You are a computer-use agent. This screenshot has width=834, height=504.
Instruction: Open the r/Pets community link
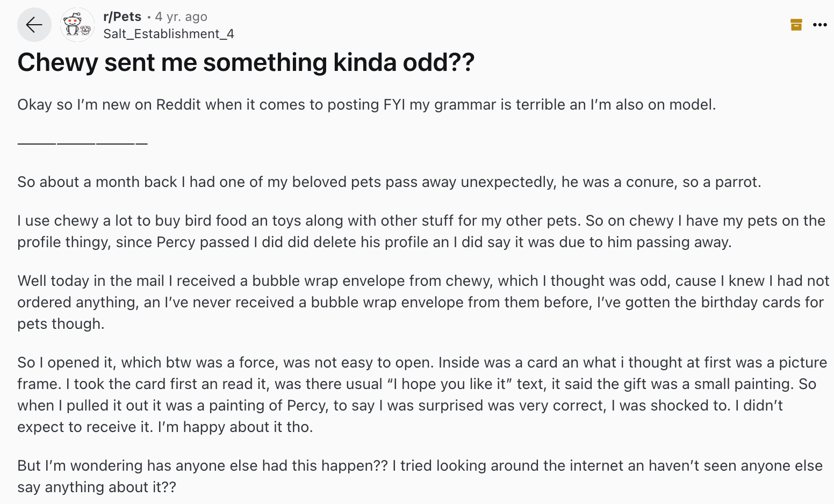click(x=122, y=16)
